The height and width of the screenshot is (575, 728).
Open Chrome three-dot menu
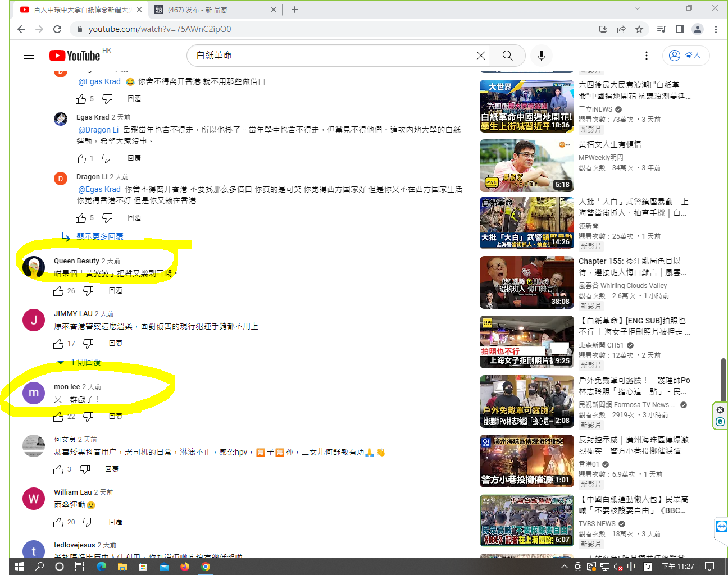click(x=716, y=29)
